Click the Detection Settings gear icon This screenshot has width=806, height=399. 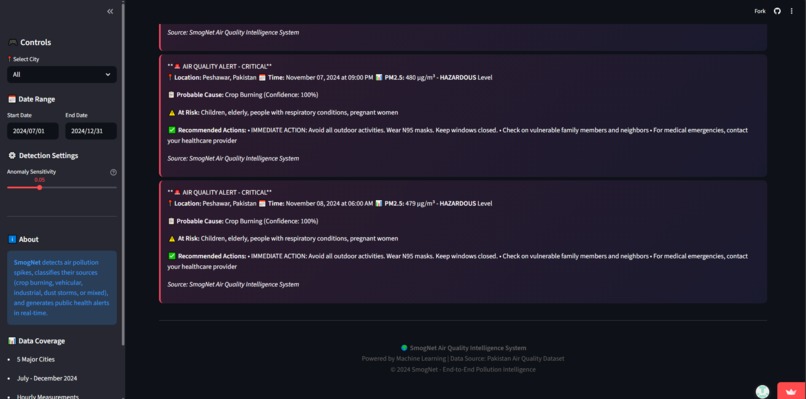coord(12,155)
